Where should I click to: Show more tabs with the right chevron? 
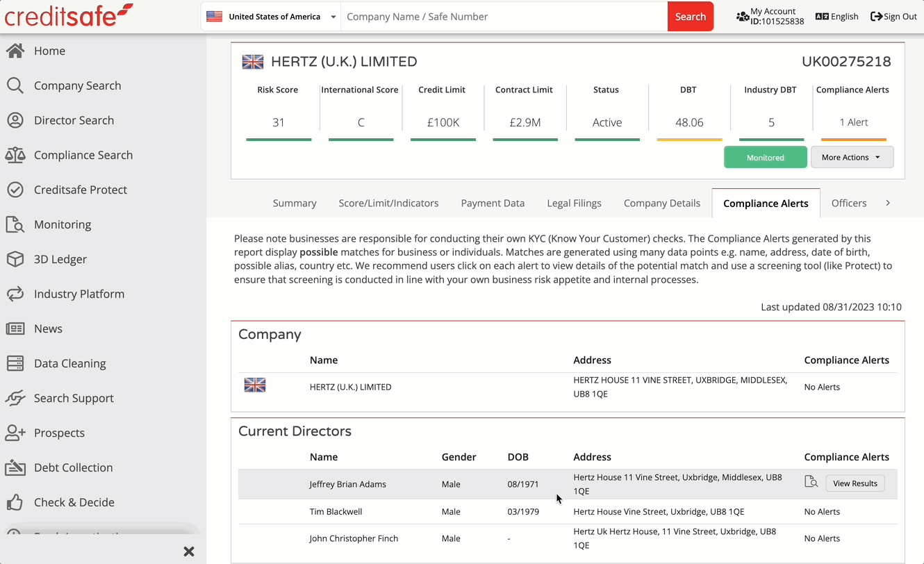(888, 203)
